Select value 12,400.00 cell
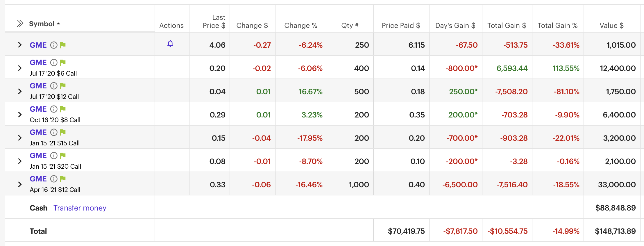 tap(618, 68)
